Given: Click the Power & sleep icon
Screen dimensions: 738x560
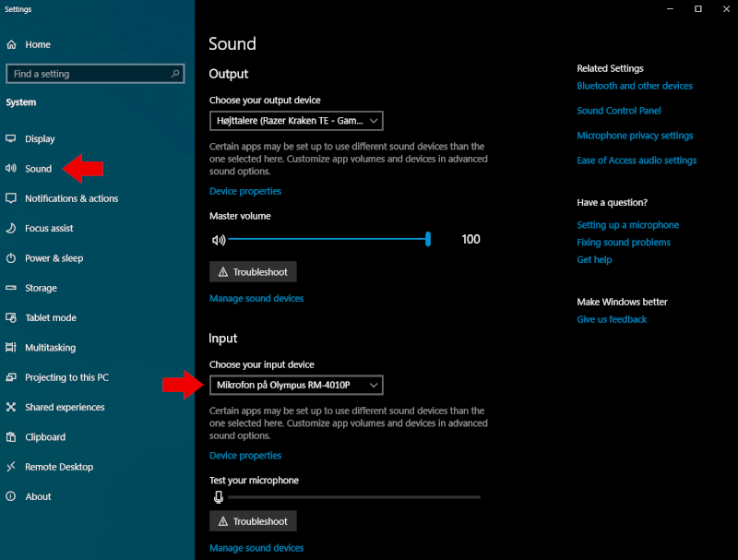Looking at the screenshot, I should (x=11, y=258).
